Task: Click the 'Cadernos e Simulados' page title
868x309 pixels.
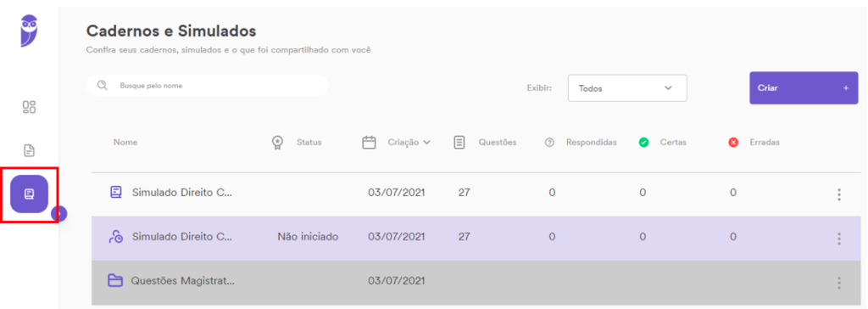Action: (x=171, y=31)
